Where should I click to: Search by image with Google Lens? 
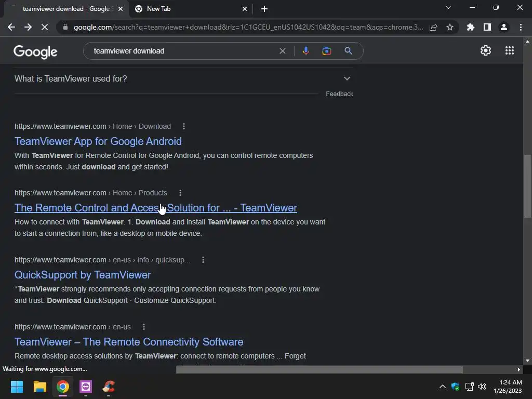tap(327, 51)
